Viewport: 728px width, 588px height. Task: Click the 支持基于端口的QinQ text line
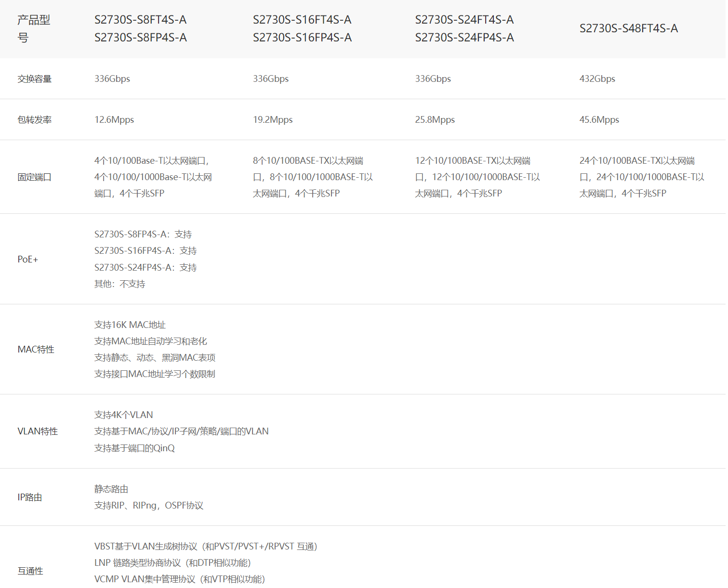(x=134, y=448)
